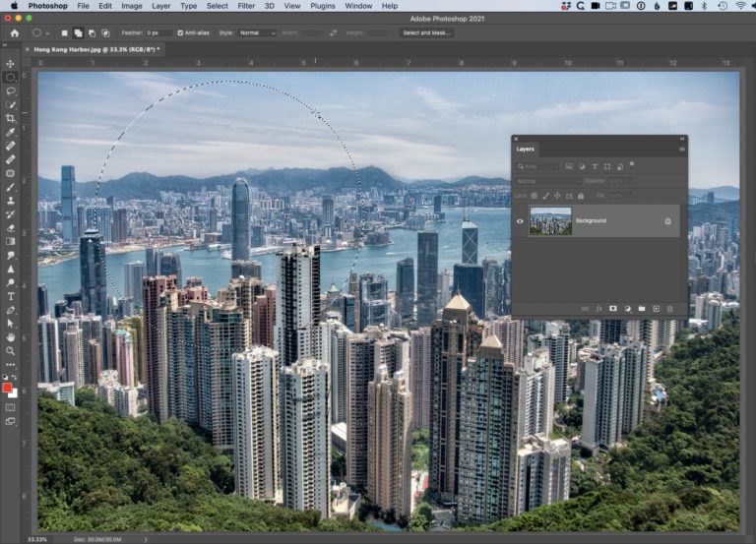
Task: Open the layer blend mode dropdown
Action: (x=547, y=181)
